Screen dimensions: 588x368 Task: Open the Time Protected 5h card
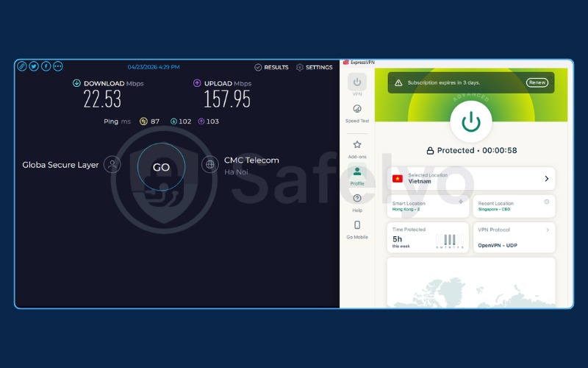pyautogui.click(x=428, y=238)
